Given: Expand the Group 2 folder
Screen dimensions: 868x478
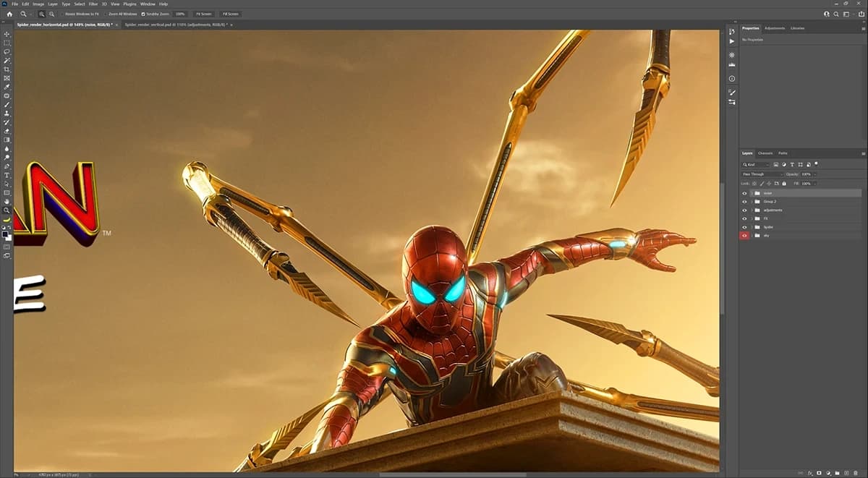Looking at the screenshot, I should (752, 202).
